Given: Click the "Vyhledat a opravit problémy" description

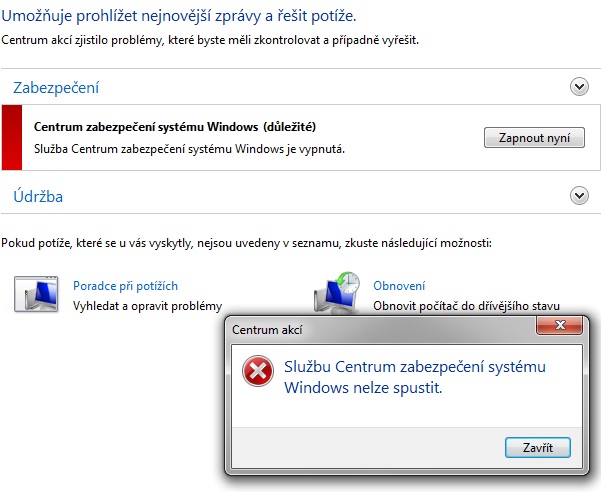Looking at the screenshot, I should click(x=147, y=306).
